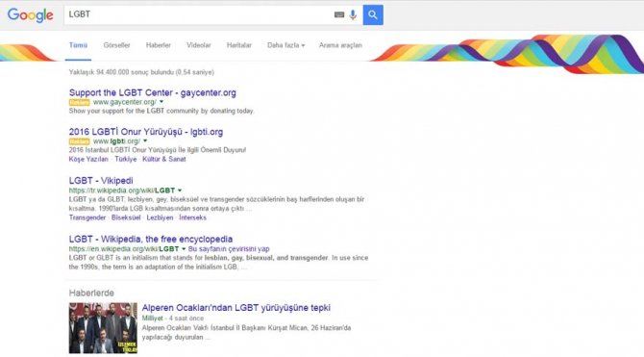This screenshot has width=644, height=357.
Task: Open Alperen Ocakları'ndan LGBT yürüyüşüne tepki article
Action: [x=236, y=308]
